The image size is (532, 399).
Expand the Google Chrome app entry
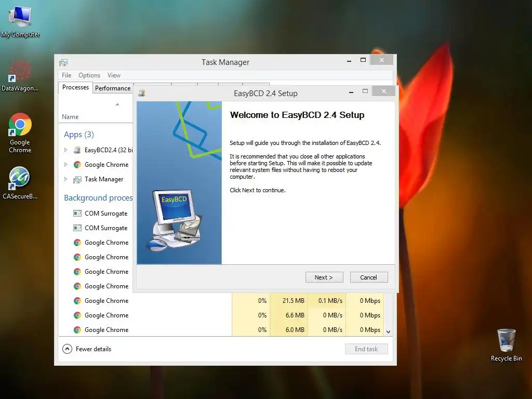click(66, 164)
